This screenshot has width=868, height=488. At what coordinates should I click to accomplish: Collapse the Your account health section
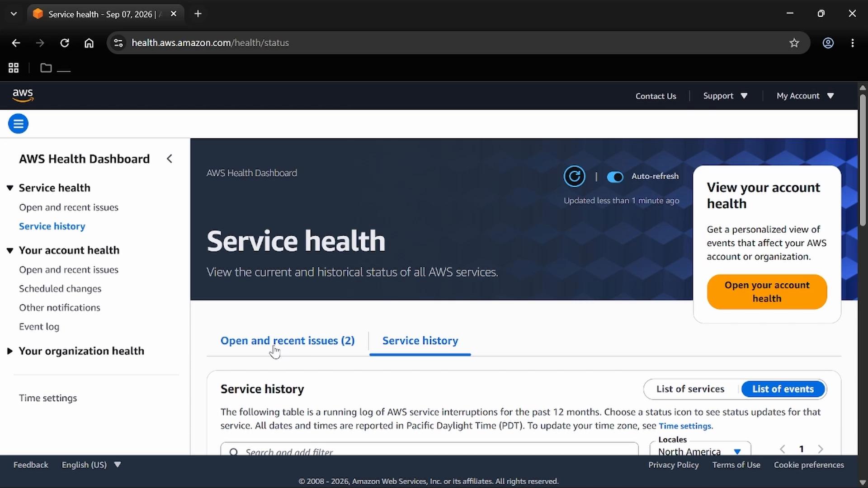(10, 250)
